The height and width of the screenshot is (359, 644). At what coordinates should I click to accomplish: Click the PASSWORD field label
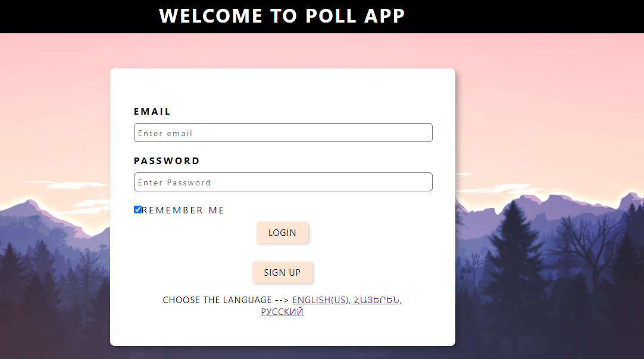click(x=167, y=160)
